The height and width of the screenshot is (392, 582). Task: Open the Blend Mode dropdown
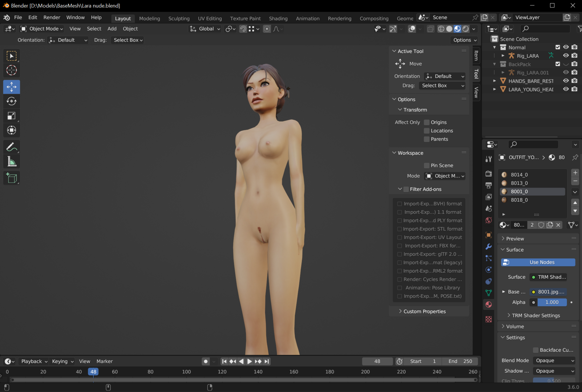coord(554,360)
